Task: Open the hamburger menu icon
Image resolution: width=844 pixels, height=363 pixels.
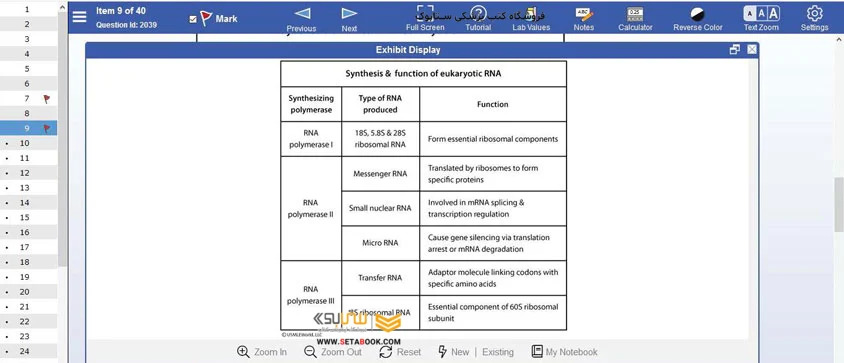Action: 79,17
